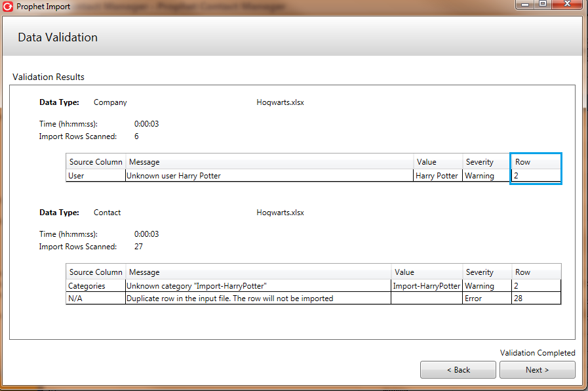This screenshot has height=391, width=588.
Task: Click the 'Company' data type value
Action: 110,102
